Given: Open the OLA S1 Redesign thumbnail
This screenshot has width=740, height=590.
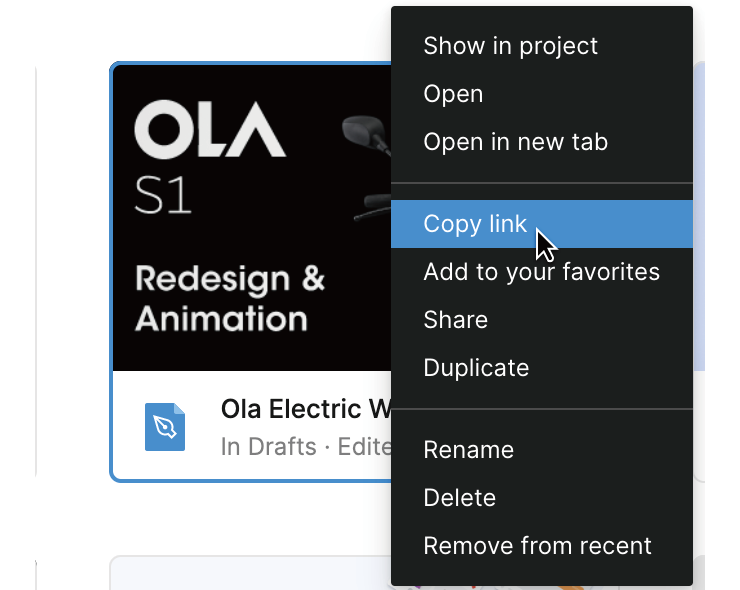Looking at the screenshot, I should point(252,218).
